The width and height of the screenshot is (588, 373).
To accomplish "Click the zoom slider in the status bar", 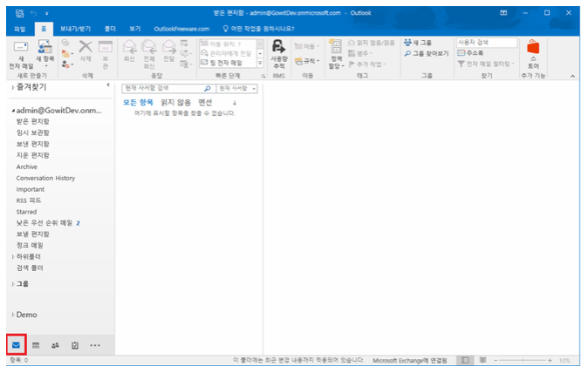I will point(523,359).
